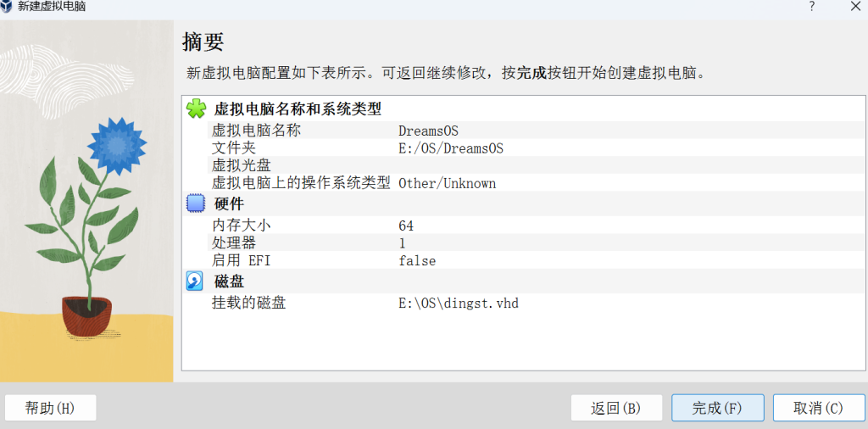Select the 硬件 section header

[x=229, y=204]
